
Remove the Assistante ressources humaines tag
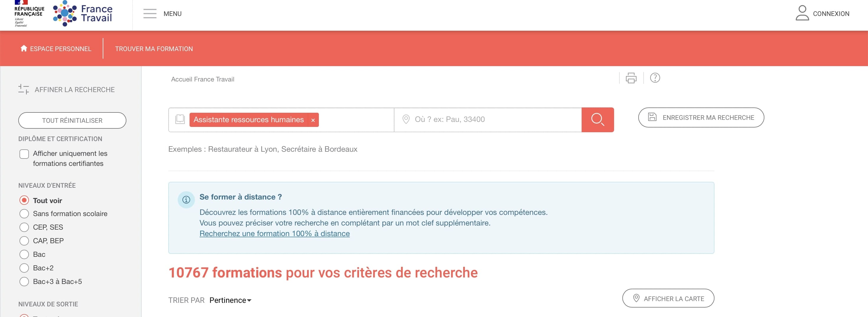click(x=313, y=120)
